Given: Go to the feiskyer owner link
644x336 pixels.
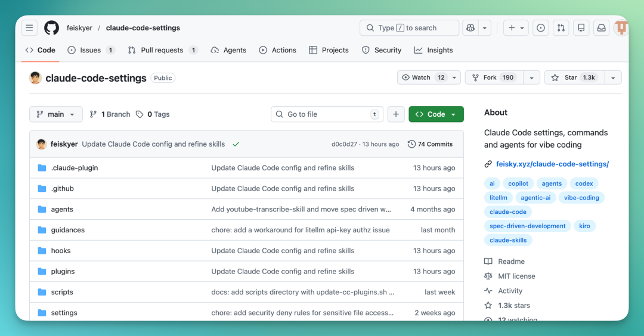Looking at the screenshot, I should 80,28.
